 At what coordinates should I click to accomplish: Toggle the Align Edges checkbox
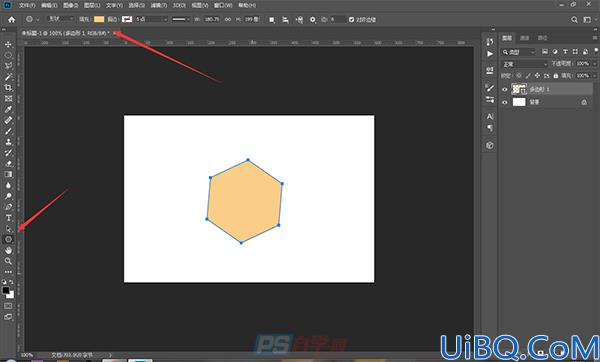pyautogui.click(x=351, y=20)
